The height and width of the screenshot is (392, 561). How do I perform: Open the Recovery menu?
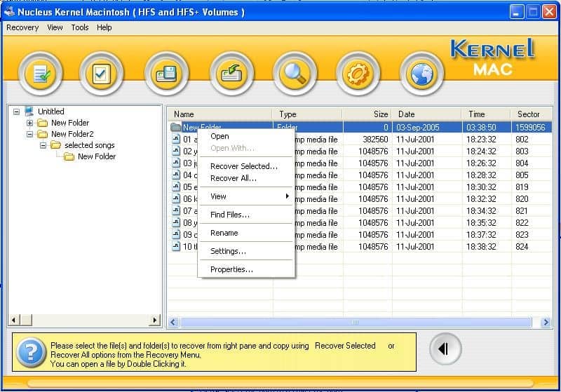pos(22,27)
